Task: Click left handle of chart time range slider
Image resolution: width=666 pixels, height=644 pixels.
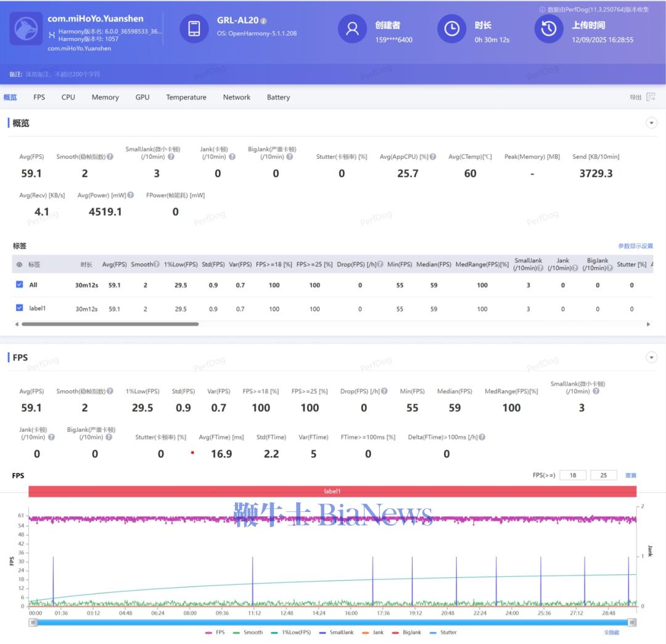Action: (x=33, y=622)
